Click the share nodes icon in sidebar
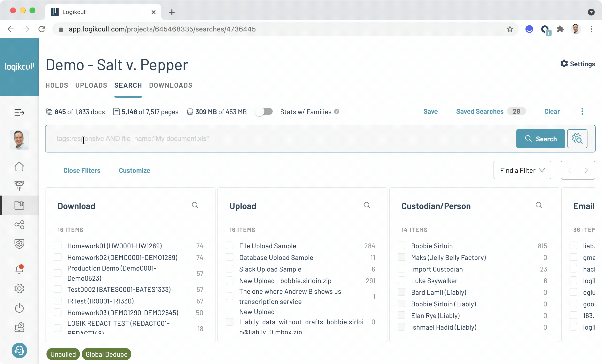This screenshot has height=364, width=602. (19, 225)
